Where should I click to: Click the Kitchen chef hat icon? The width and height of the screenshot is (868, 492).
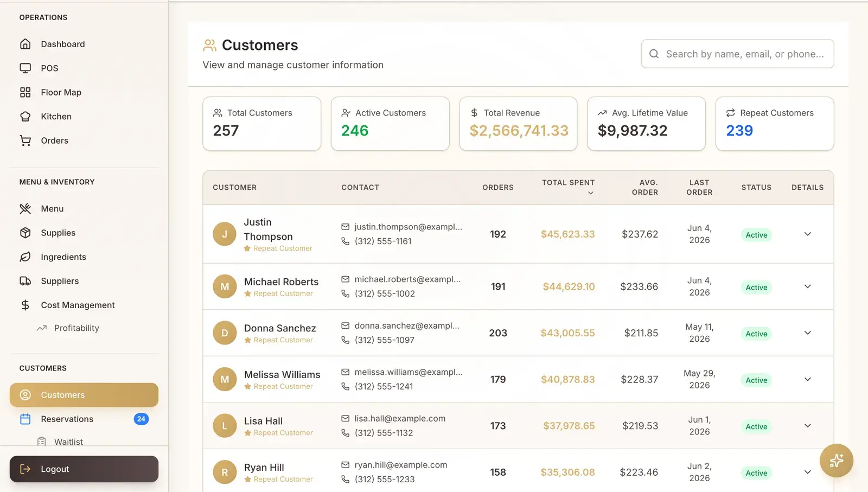[x=25, y=117]
